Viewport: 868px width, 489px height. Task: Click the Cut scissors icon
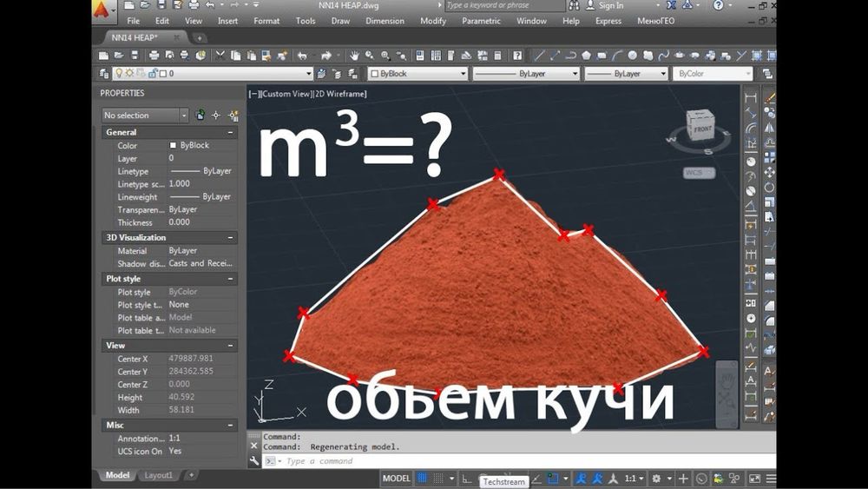[220, 56]
